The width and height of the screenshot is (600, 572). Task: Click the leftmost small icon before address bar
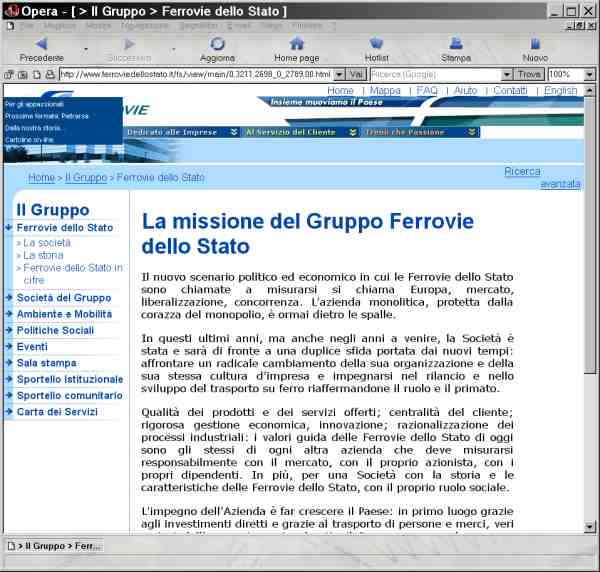(x=9, y=75)
